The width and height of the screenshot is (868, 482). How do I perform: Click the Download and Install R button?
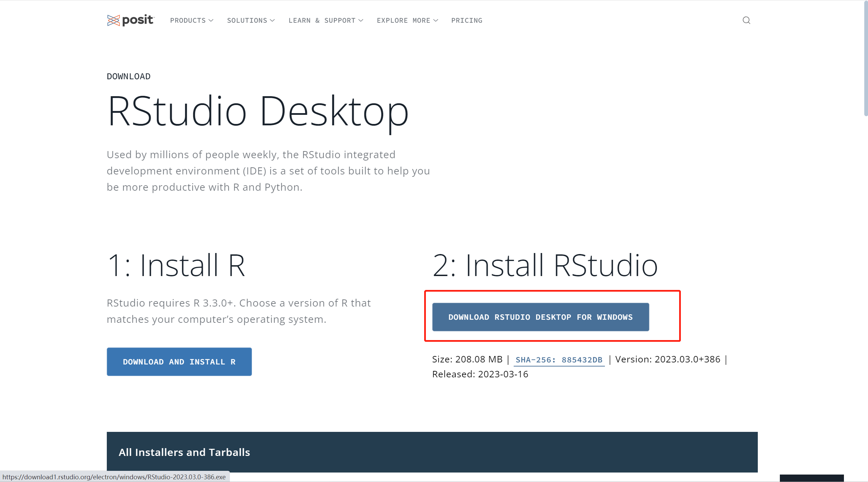click(179, 361)
